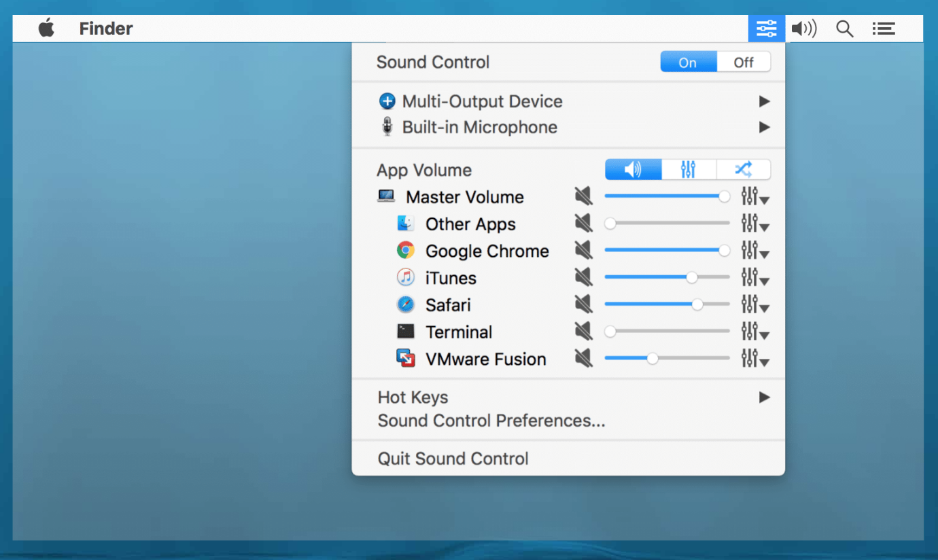The width and height of the screenshot is (938, 560).
Task: Open Master Volume EQ dropdown
Action: pyautogui.click(x=755, y=196)
